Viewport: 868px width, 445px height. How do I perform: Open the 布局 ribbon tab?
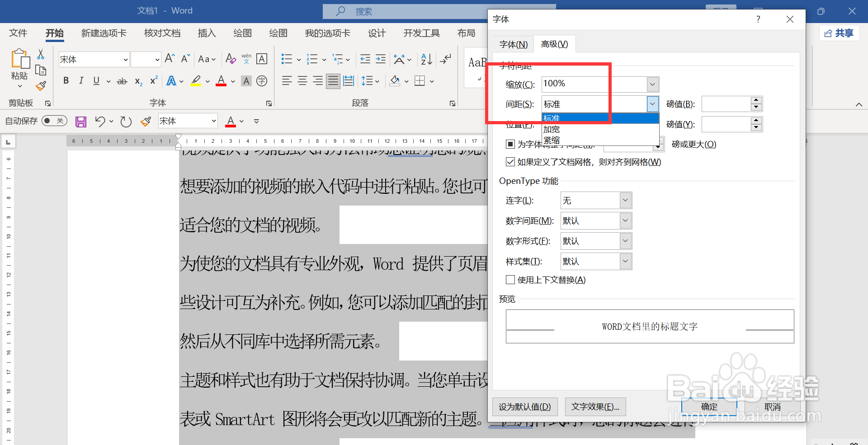tap(466, 33)
